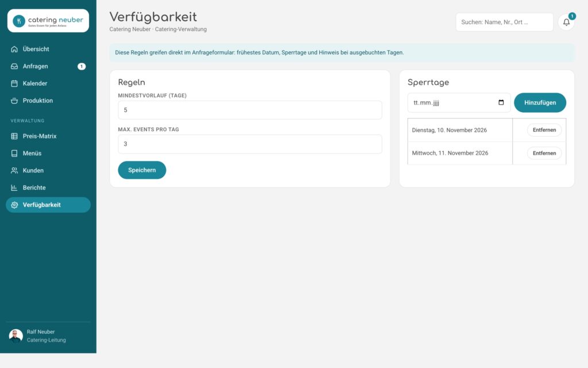
Task: Click the catering neuber logo
Action: coord(48,21)
